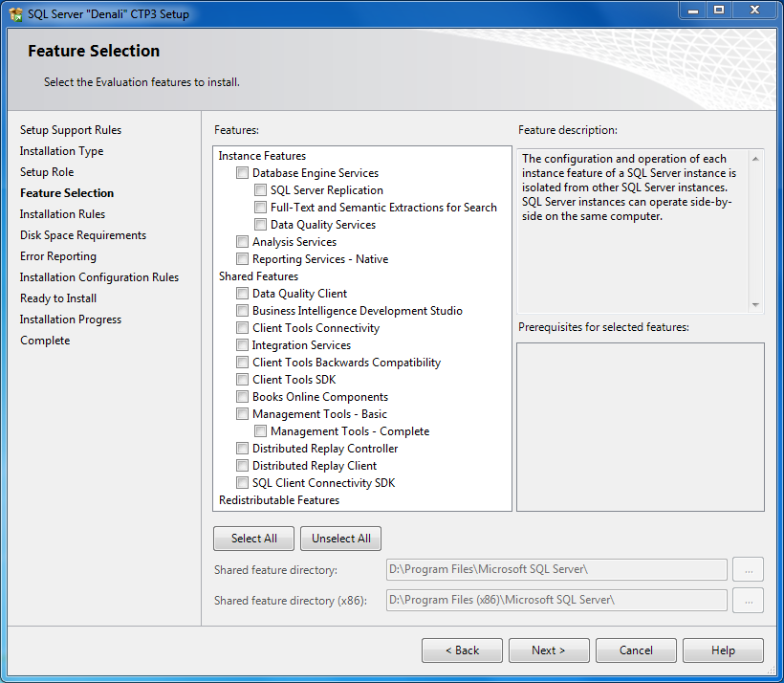Minimize the setup window
Image resolution: width=784 pixels, height=683 pixels.
pos(693,11)
